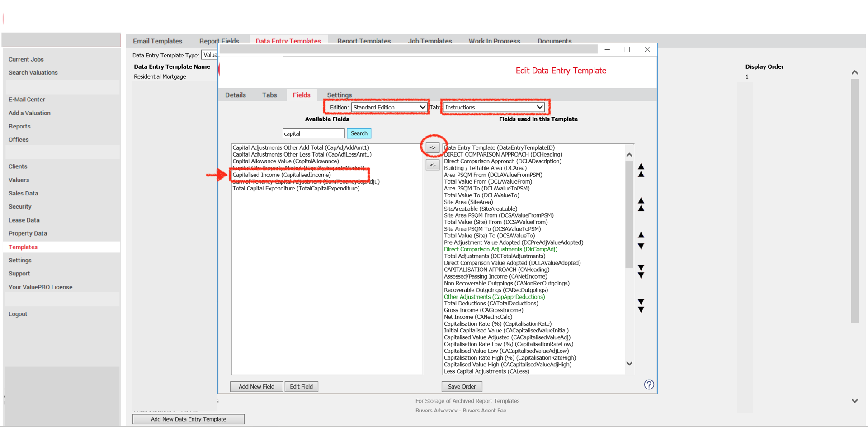Image resolution: width=868 pixels, height=427 pixels.
Task: Add field using the -> arrow button
Action: [433, 148]
